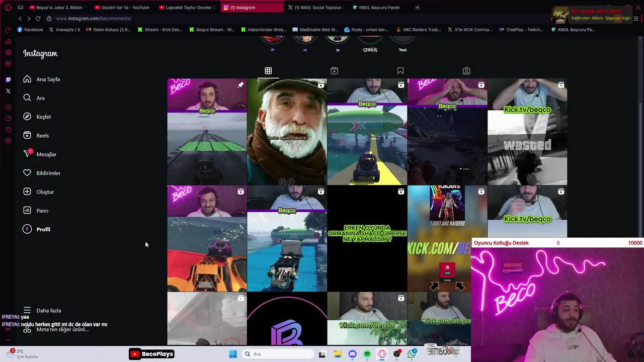Expand the Daha fazla menu

point(42,310)
